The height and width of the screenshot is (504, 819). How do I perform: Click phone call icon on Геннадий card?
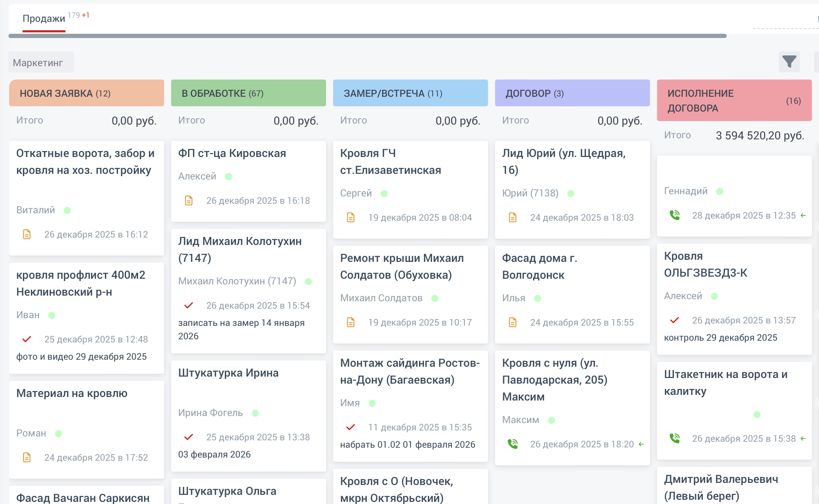pyautogui.click(x=674, y=215)
